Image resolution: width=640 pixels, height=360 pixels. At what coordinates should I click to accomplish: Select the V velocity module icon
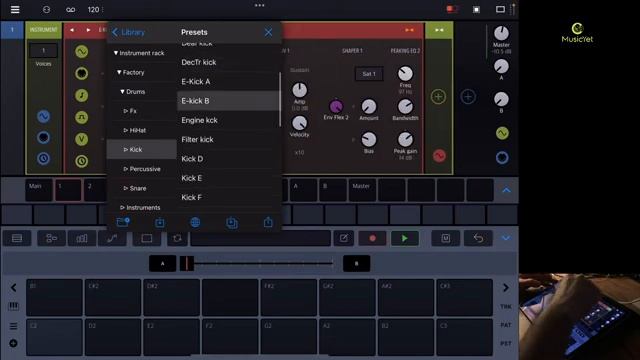82,139
